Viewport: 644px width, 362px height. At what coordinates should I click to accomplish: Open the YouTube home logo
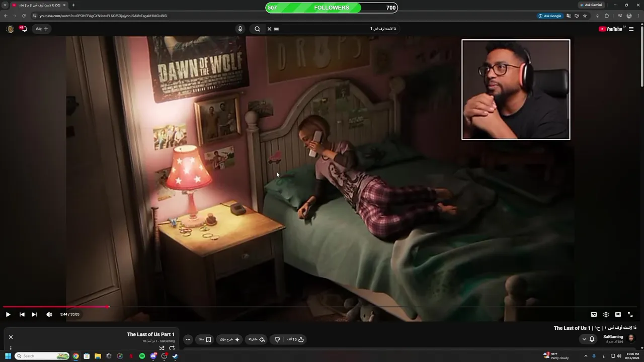(611, 29)
